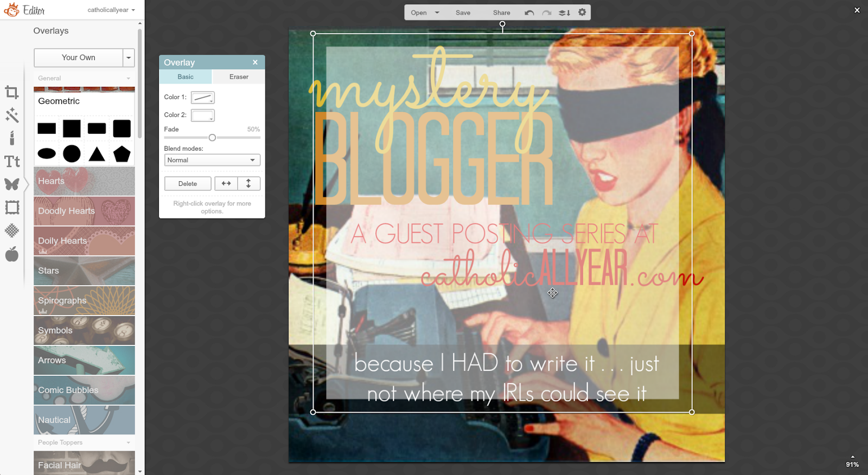This screenshot has height=475, width=868.
Task: Click the Overlays panel scrollbar down arrow
Action: (x=140, y=472)
